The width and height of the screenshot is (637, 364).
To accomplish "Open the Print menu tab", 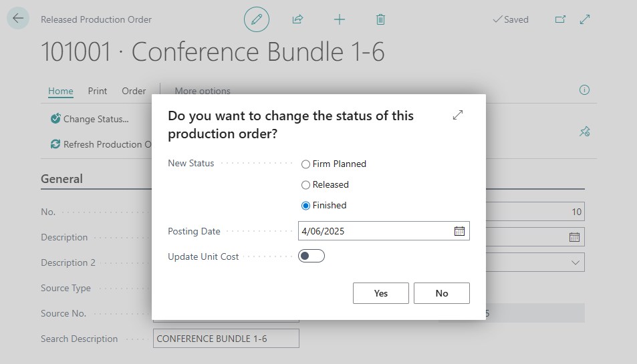I will 98,91.
